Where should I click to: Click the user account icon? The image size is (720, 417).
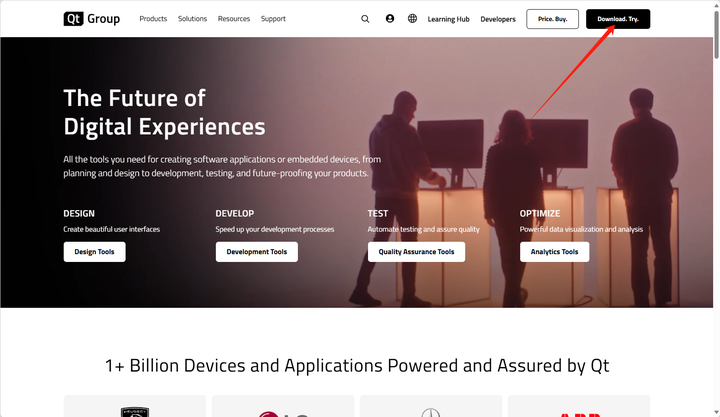point(390,19)
